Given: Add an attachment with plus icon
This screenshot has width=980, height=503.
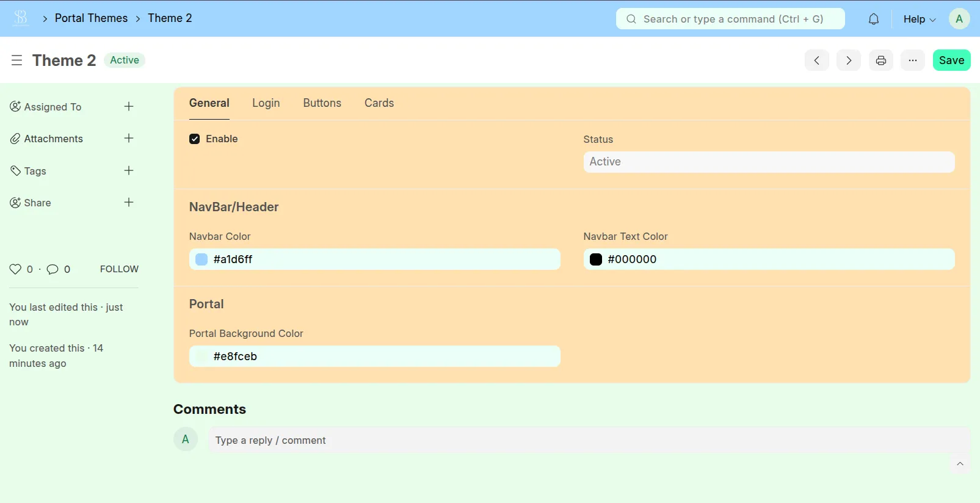Looking at the screenshot, I should tap(129, 139).
